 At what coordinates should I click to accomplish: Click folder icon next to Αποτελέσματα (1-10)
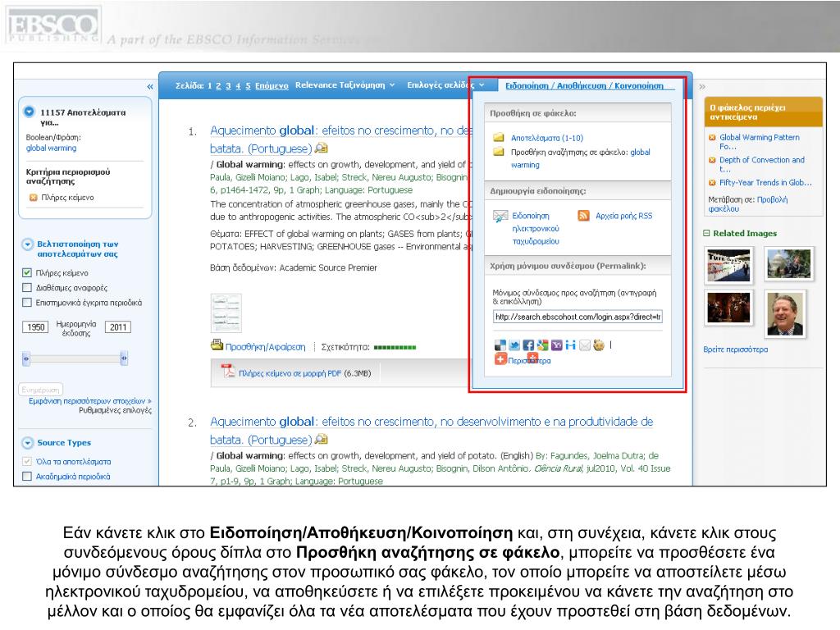click(x=499, y=137)
